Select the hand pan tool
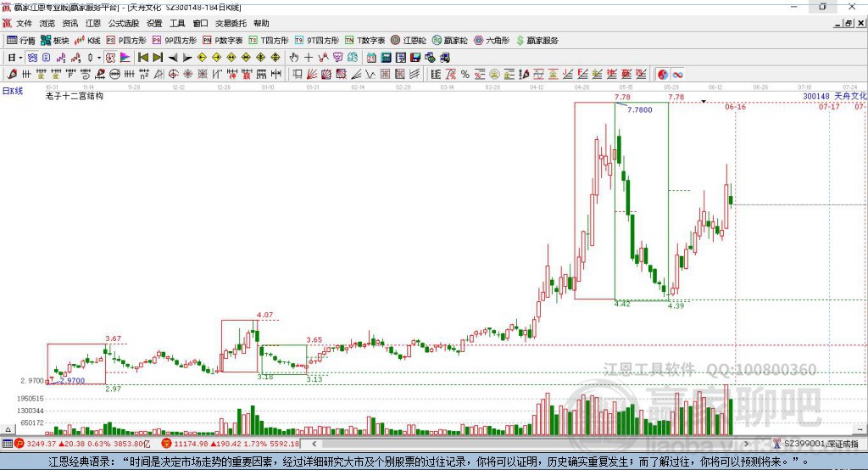Image resolution: width=868 pixels, height=470 pixels. [x=294, y=58]
